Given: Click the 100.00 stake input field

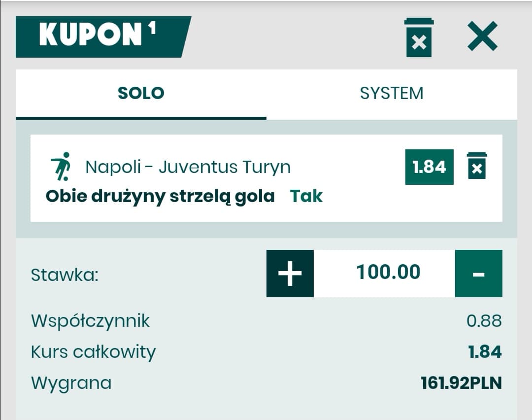Looking at the screenshot, I should click(388, 273).
